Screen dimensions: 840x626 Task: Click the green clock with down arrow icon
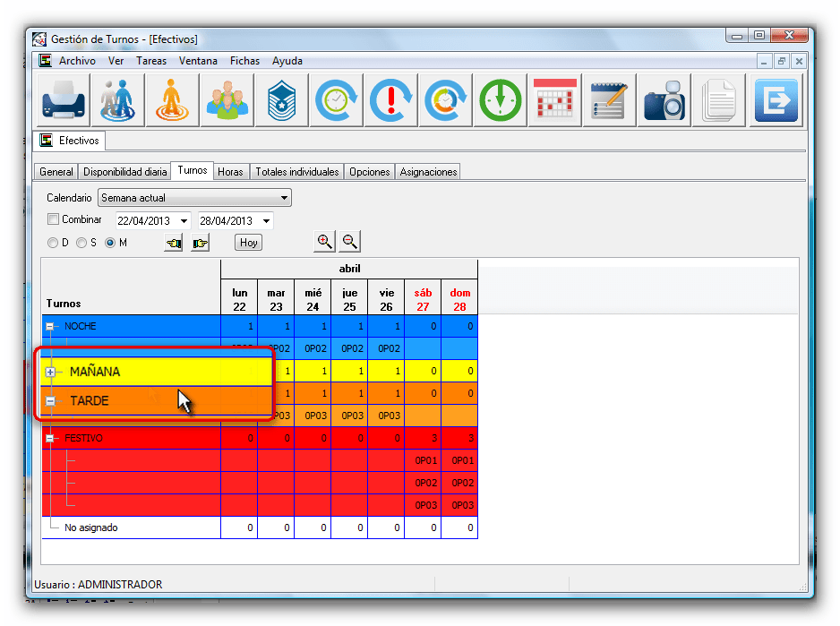(x=501, y=100)
